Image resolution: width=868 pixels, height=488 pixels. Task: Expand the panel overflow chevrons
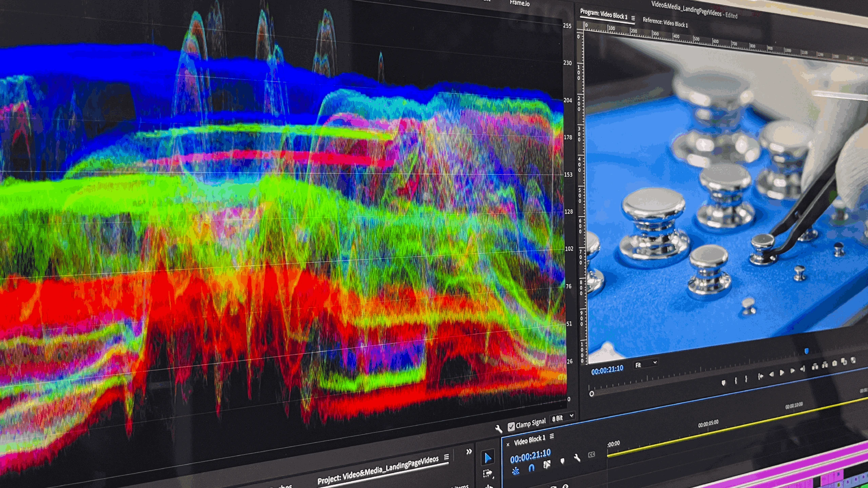click(x=469, y=451)
